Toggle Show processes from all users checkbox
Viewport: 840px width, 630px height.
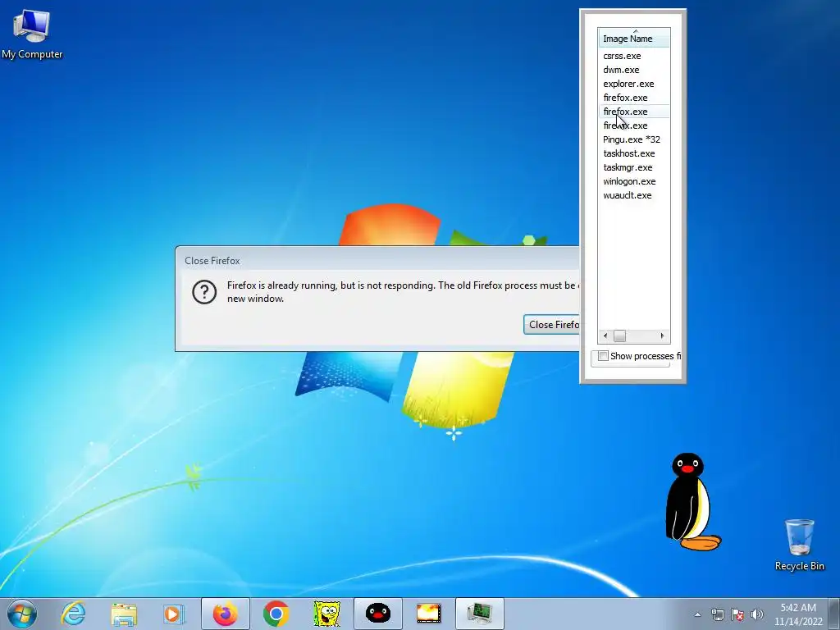(x=603, y=356)
